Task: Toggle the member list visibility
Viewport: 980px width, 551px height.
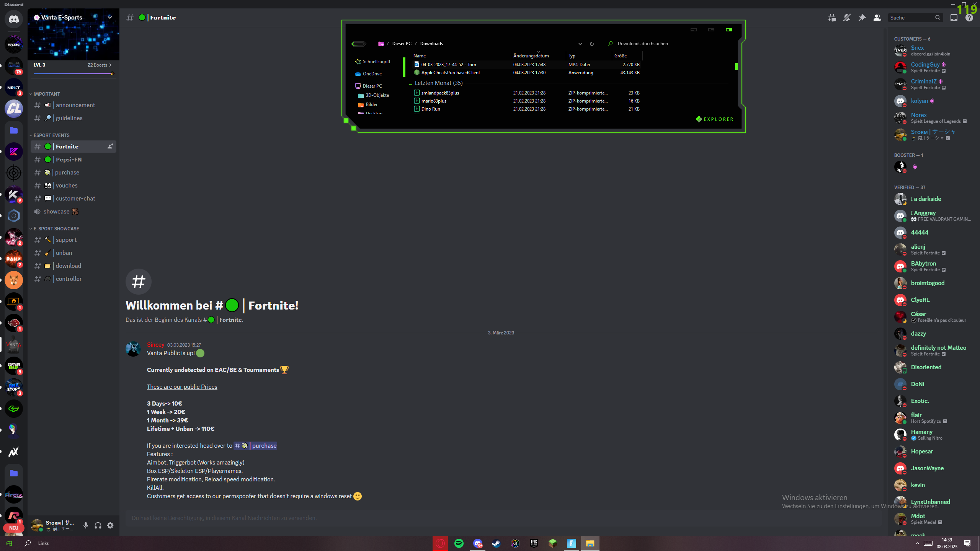Action: (877, 18)
